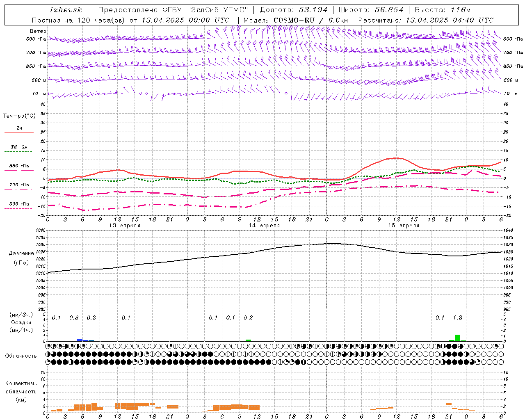Click the "Давление" pressure panel label
The height and width of the screenshot is (420, 525).
point(21,253)
